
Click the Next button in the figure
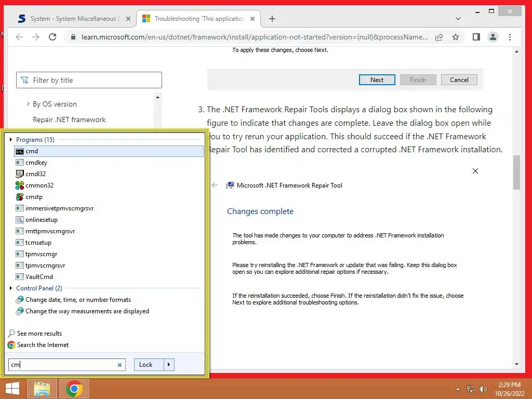coord(377,79)
